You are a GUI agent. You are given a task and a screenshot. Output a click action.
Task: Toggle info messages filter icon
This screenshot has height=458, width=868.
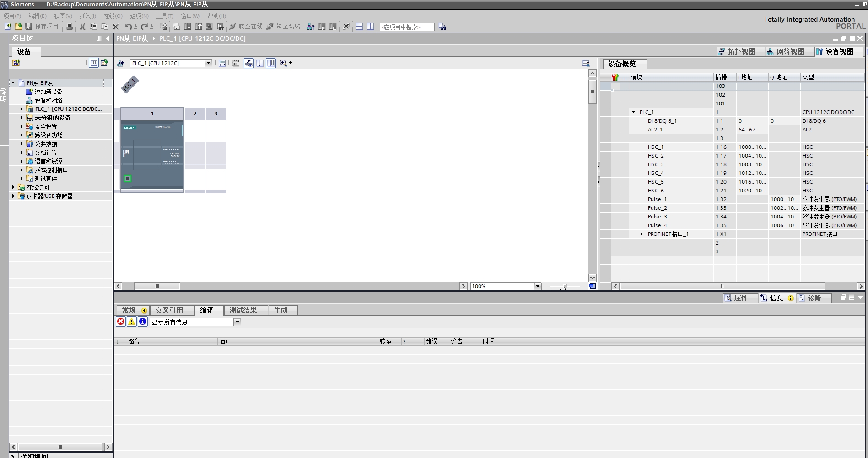(143, 322)
